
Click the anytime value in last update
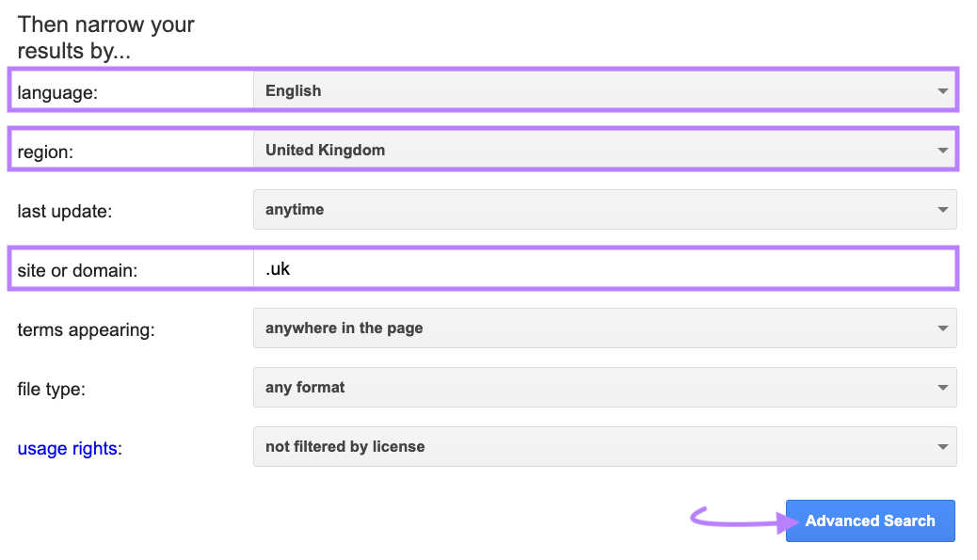pyautogui.click(x=294, y=209)
